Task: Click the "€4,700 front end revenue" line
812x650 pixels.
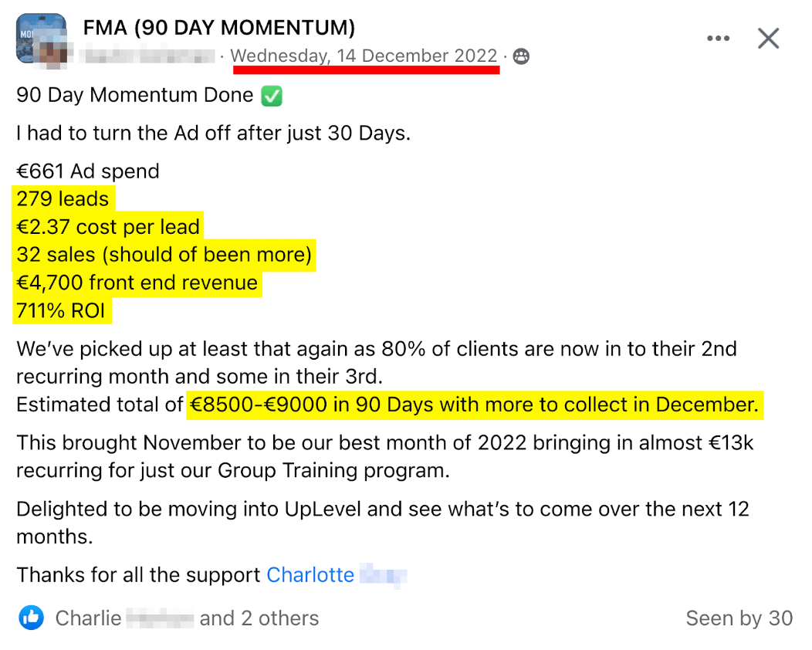Action: (137, 283)
